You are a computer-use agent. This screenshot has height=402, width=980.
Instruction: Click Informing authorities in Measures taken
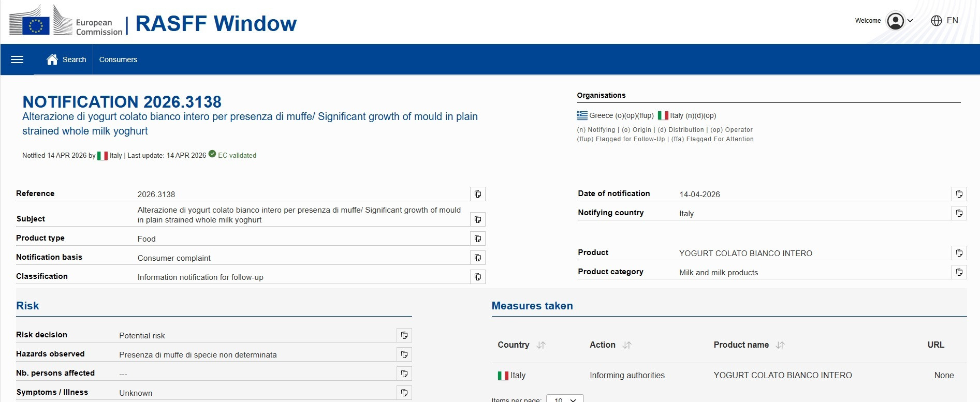click(627, 376)
